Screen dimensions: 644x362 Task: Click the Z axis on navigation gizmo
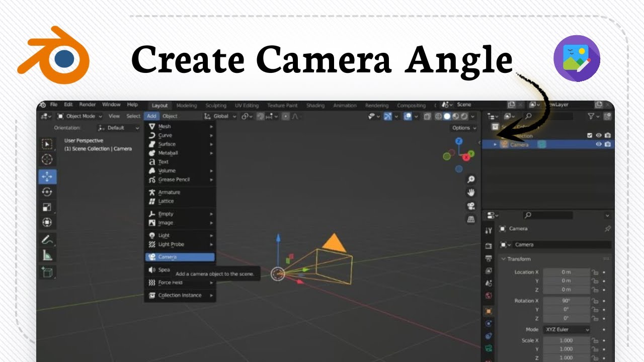coord(459,142)
